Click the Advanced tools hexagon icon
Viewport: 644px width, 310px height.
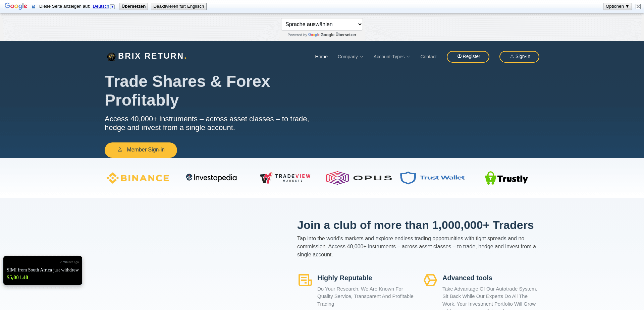pos(430,280)
